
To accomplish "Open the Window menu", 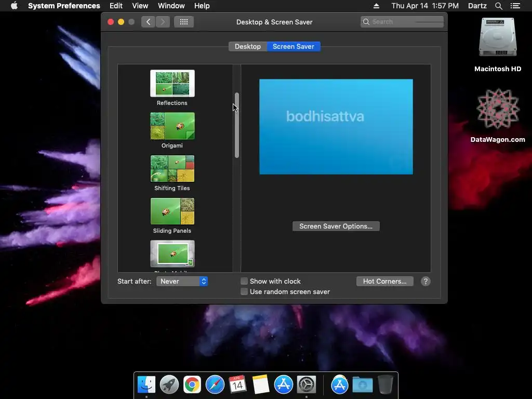I will (171, 6).
